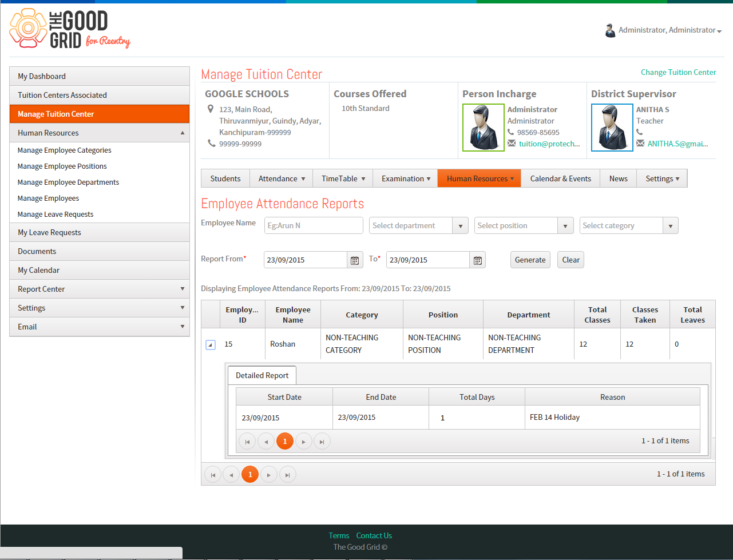The height and width of the screenshot is (560, 733).
Task: Open Manage Employees in sidebar
Action: pos(49,198)
